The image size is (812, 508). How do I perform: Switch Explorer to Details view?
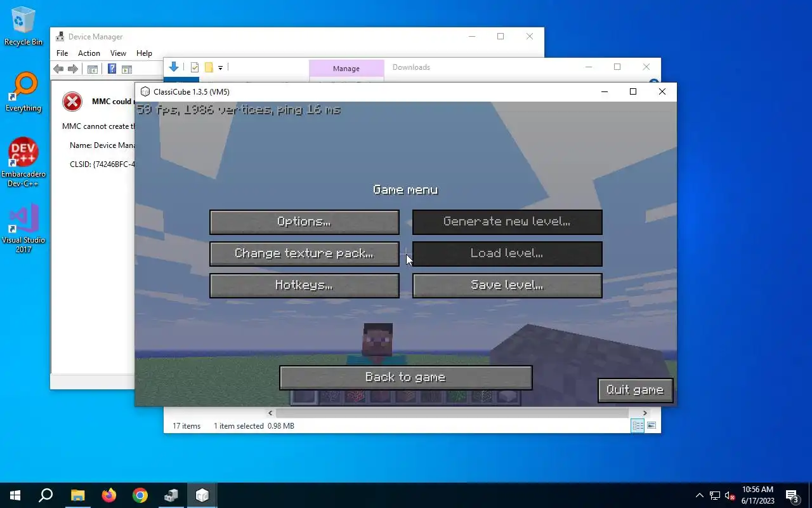point(638,426)
